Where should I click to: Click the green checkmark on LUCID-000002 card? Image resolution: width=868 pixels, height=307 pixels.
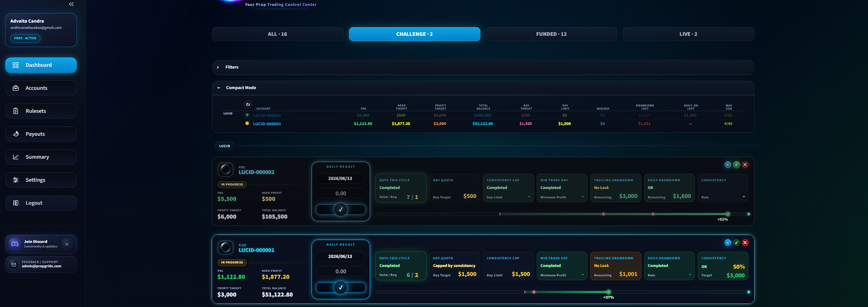736,165
